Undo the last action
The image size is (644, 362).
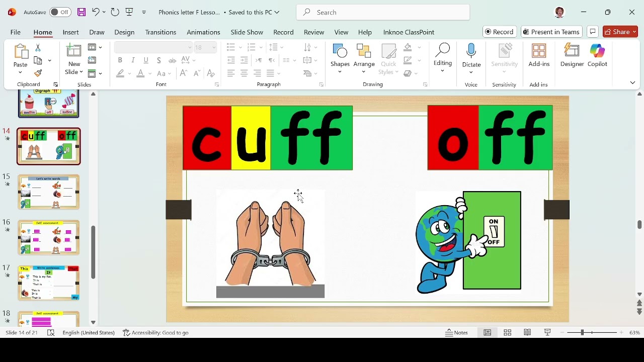96,12
